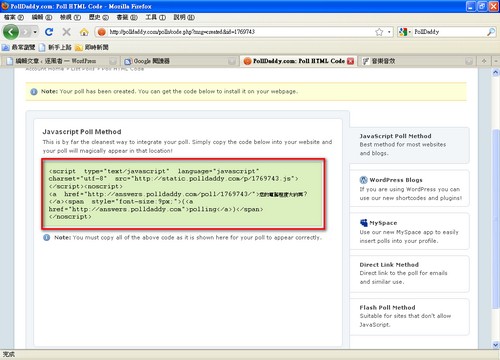Reload the page with the Refresh icon
This screenshot has height=360, width=500.
pyautogui.click(x=49, y=32)
